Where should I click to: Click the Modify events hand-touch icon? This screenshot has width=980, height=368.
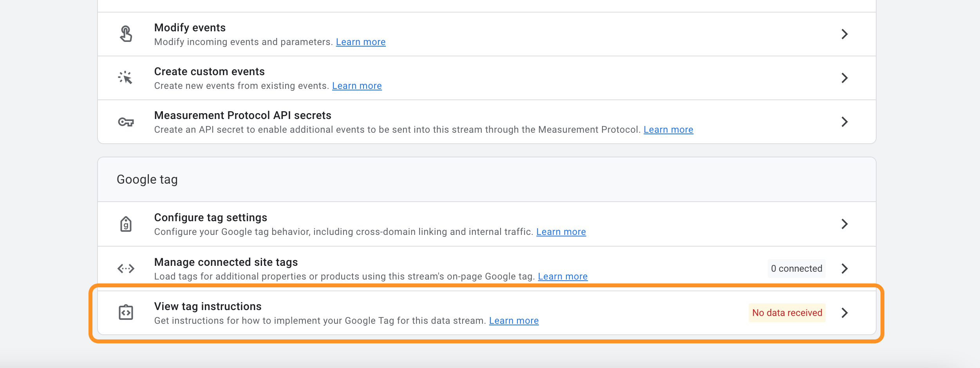(126, 34)
